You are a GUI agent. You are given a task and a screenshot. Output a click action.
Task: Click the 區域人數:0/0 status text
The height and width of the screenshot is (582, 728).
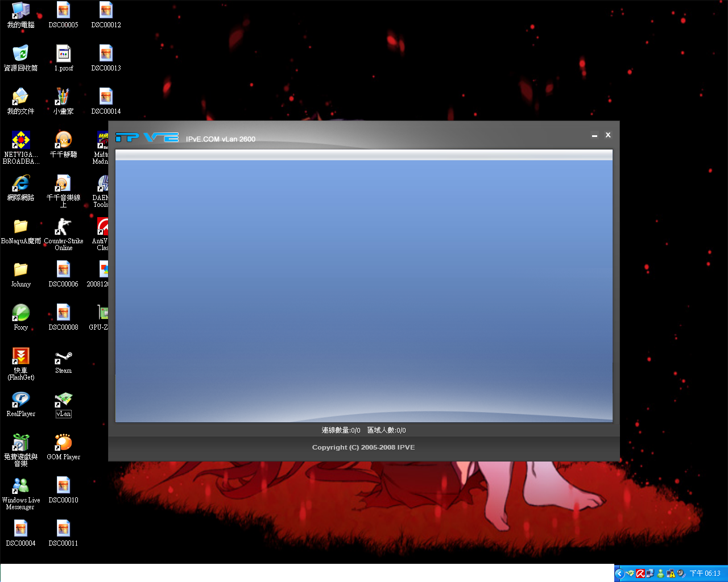[387, 430]
